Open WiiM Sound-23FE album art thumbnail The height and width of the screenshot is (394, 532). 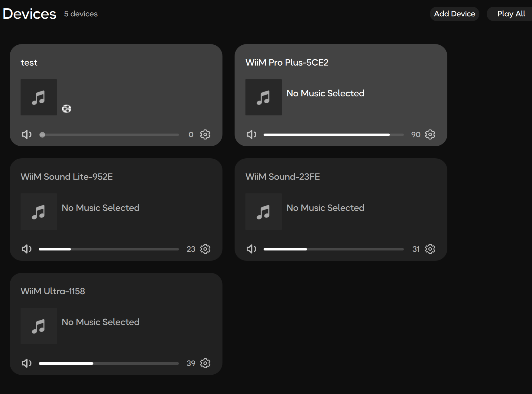264,212
